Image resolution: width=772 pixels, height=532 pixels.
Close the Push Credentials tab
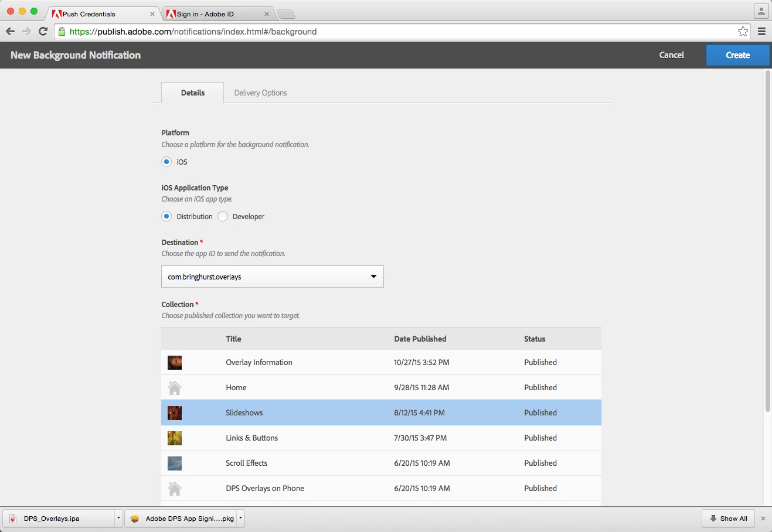coord(152,14)
